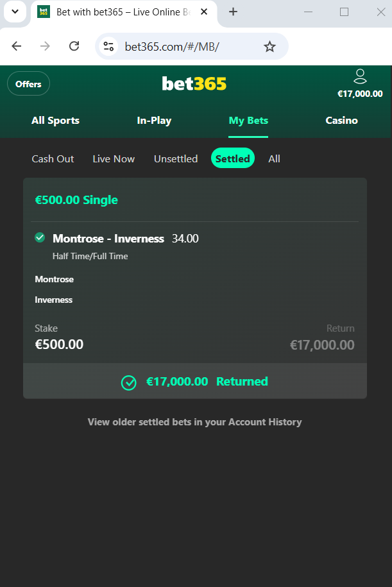392x587 pixels.
Task: Select the Settled filter
Action: tap(232, 158)
